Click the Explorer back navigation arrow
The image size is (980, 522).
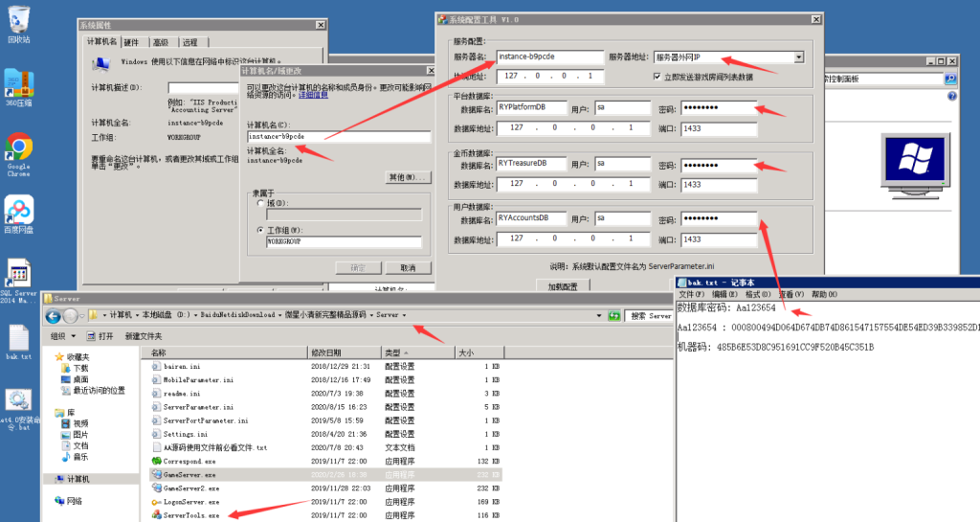click(x=54, y=315)
